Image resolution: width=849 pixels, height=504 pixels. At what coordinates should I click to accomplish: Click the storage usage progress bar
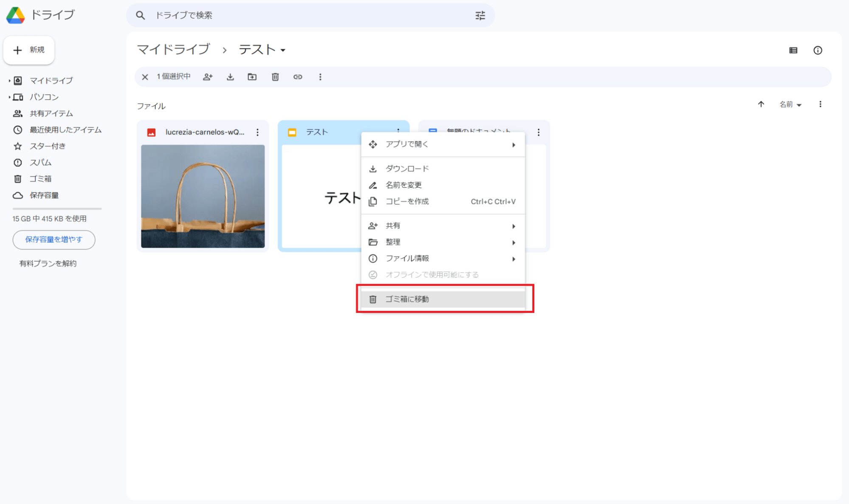pos(57,209)
